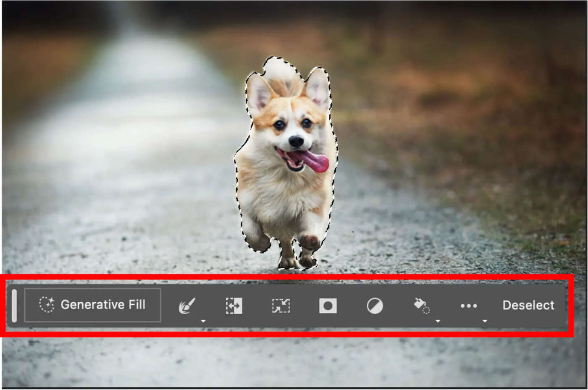Grab the taskbar drag handle on the left

pyautogui.click(x=14, y=305)
